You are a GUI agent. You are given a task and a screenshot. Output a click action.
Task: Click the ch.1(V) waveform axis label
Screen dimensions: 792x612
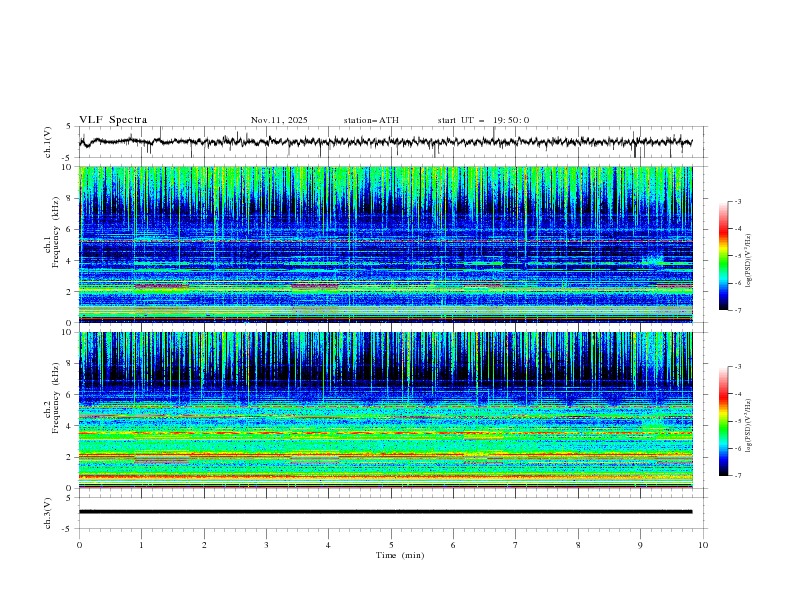(x=48, y=142)
